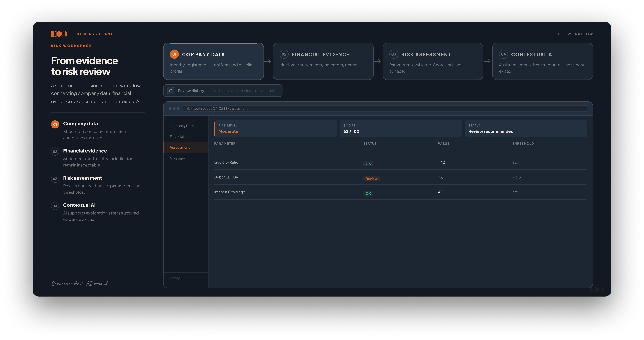Click the Interest Coverage parameter name

click(x=229, y=192)
